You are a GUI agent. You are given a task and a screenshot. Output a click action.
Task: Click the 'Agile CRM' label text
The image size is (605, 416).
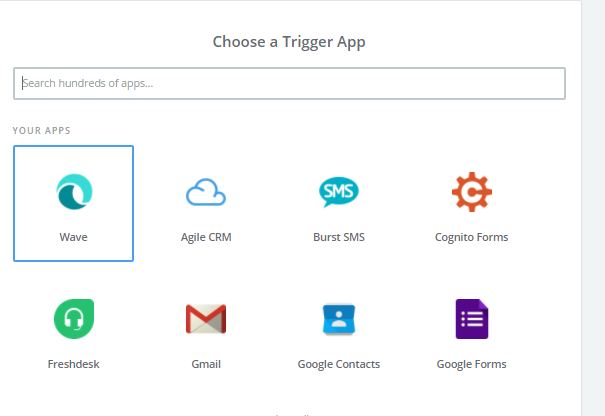click(206, 237)
